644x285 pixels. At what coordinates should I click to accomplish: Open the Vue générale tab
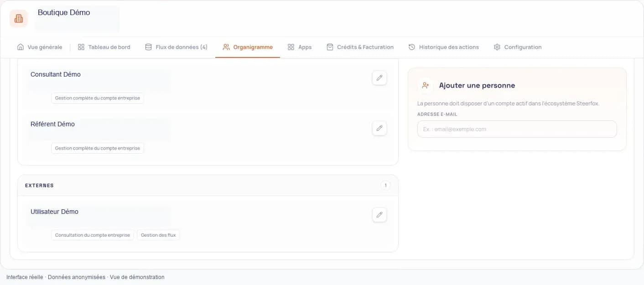click(x=40, y=47)
